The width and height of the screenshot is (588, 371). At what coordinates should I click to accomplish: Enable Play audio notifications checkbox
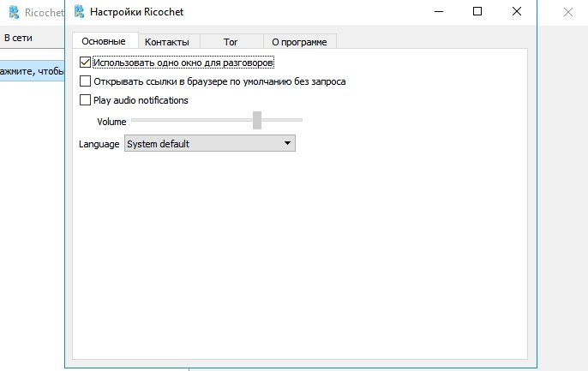85,100
